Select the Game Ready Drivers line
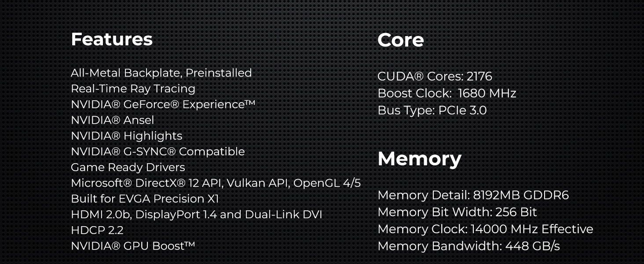The height and width of the screenshot is (264, 644). [x=128, y=167]
